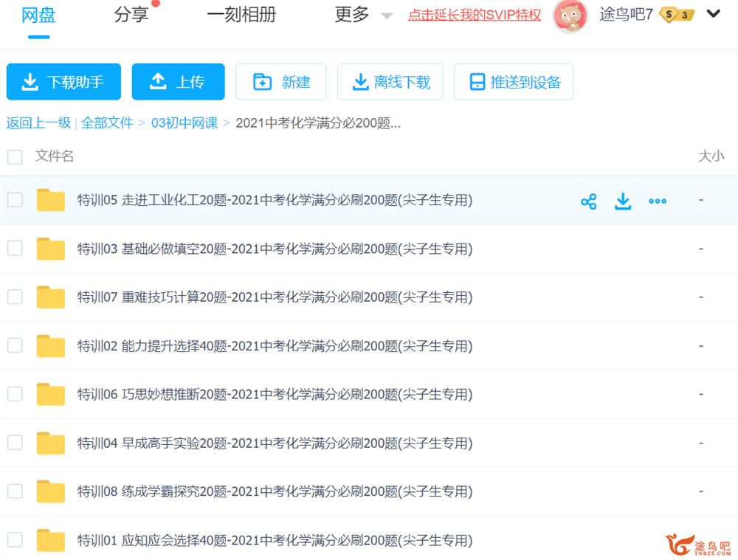This screenshot has width=738, height=560.
Task: Toggle the select-all checkbox beside 文件名
Action: click(x=15, y=156)
